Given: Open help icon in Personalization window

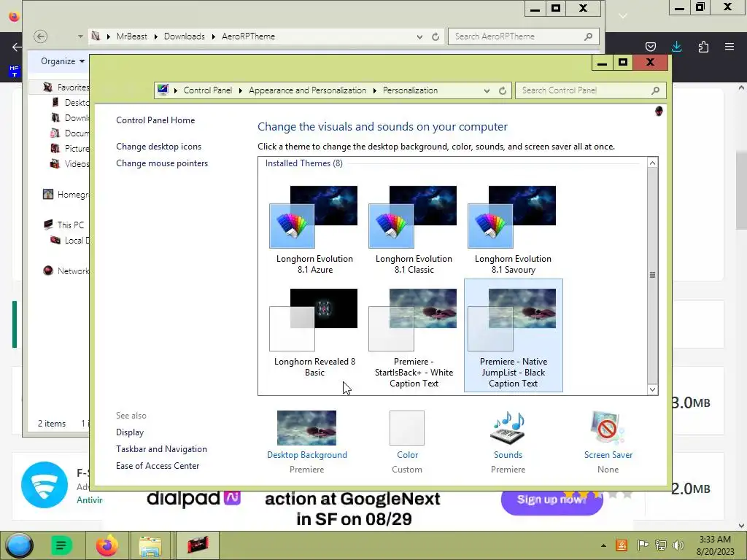Looking at the screenshot, I should coord(659,111).
